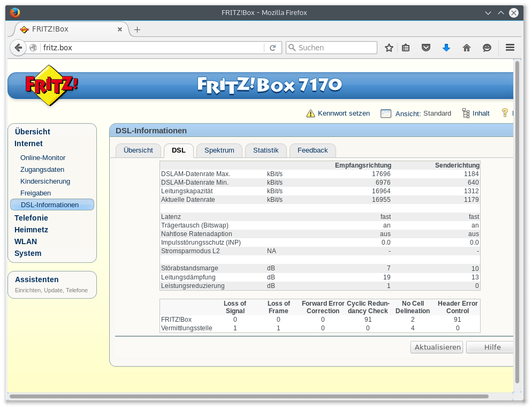Bookmark this page with the star icon

389,48
